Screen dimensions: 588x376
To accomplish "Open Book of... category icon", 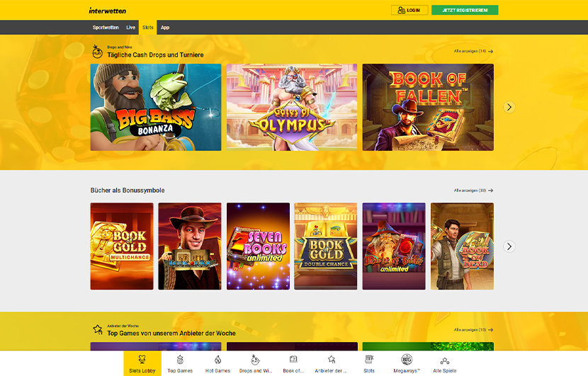I will point(293,360).
